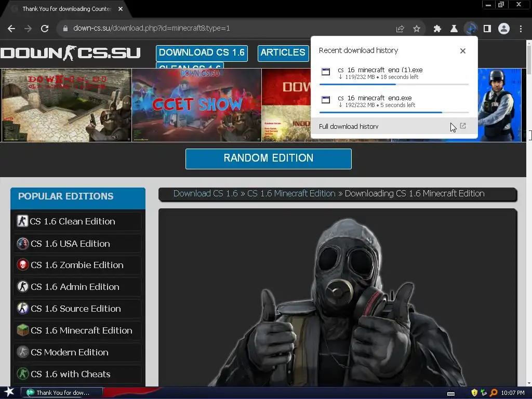Click the Source Edition icon in sidebar
Screen dimensions: 532x399
tap(22, 308)
